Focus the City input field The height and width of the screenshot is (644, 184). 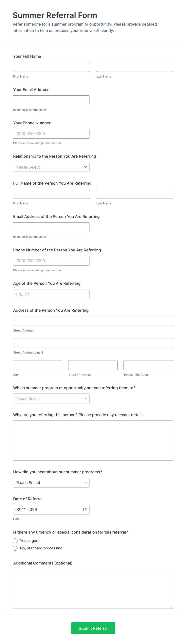(37, 365)
